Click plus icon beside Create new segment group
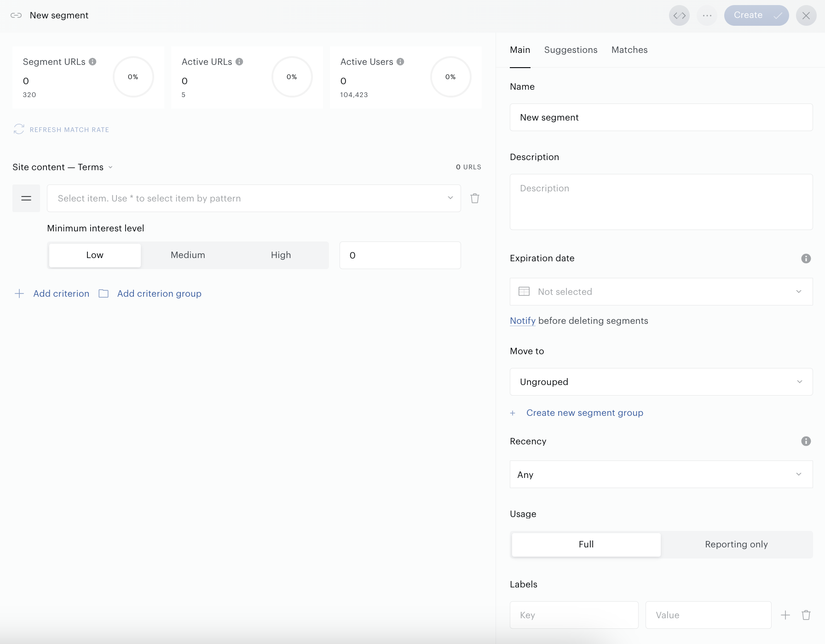Screen dimensions: 825x644 click(x=513, y=413)
